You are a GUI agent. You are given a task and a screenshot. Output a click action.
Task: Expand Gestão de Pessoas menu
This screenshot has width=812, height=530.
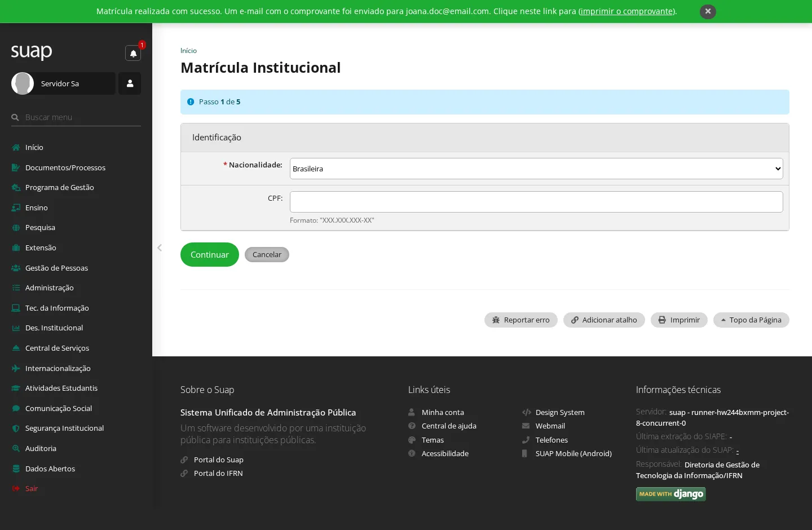tap(76, 268)
